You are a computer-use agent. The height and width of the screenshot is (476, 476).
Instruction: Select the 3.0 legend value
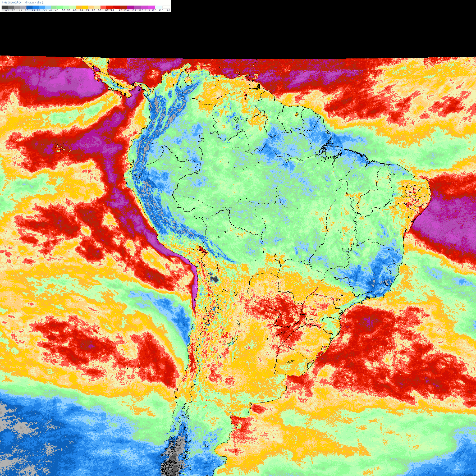tap(38, 10)
